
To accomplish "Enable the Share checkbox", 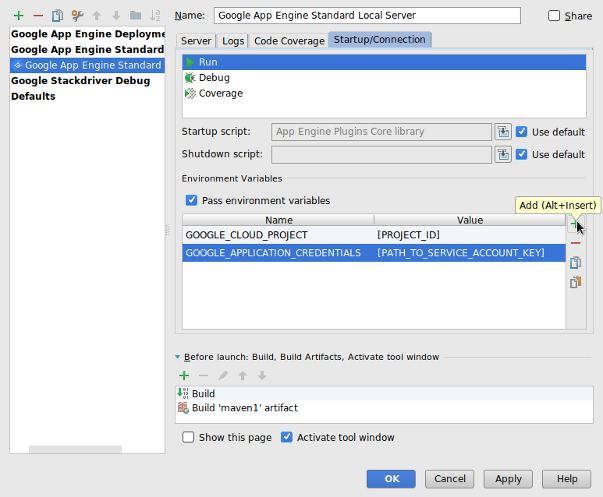I will coord(555,16).
